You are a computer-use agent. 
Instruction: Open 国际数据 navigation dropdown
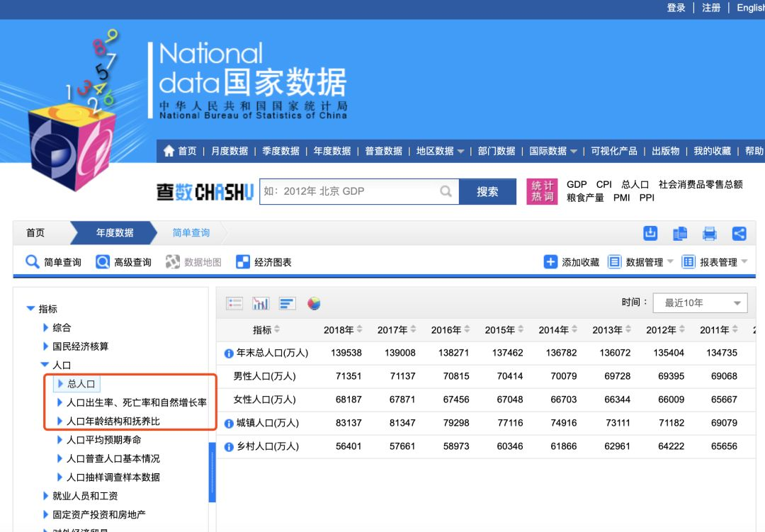point(553,152)
